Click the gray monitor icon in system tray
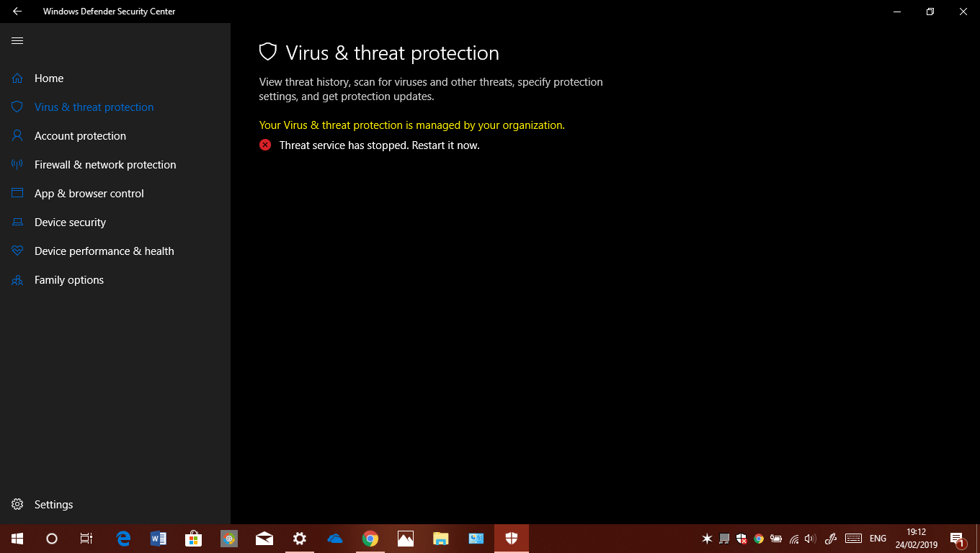980x553 pixels. pos(724,539)
